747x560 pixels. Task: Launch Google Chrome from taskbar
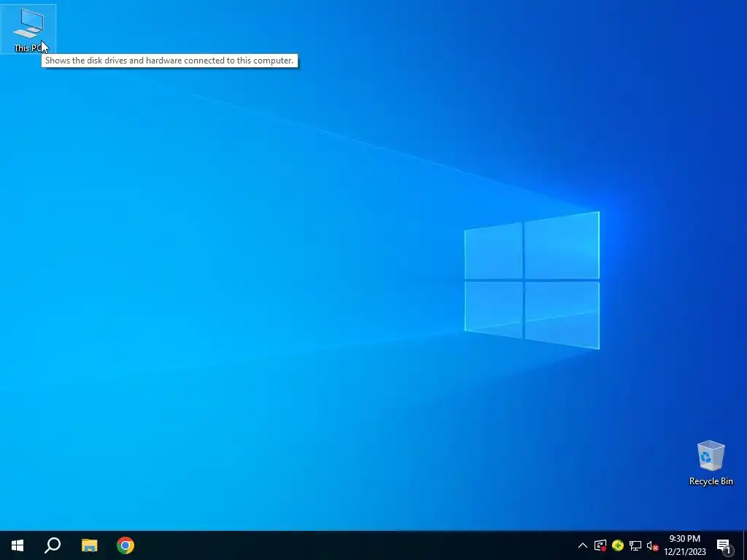125,545
